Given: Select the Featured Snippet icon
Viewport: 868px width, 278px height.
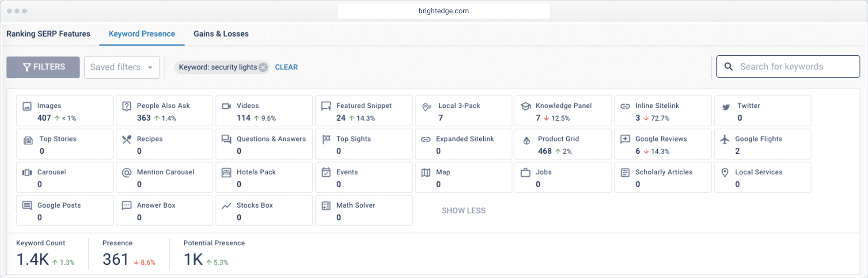Looking at the screenshot, I should 326,106.
